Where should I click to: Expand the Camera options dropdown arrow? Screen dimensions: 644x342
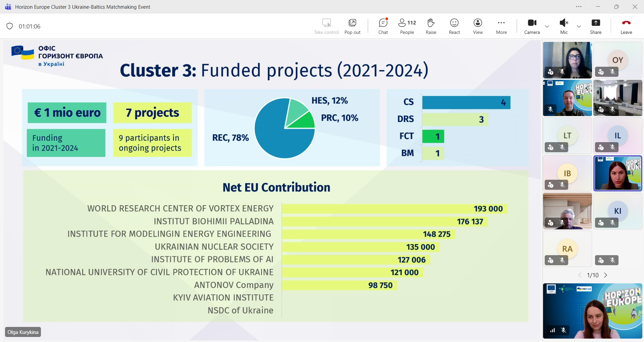(x=547, y=26)
